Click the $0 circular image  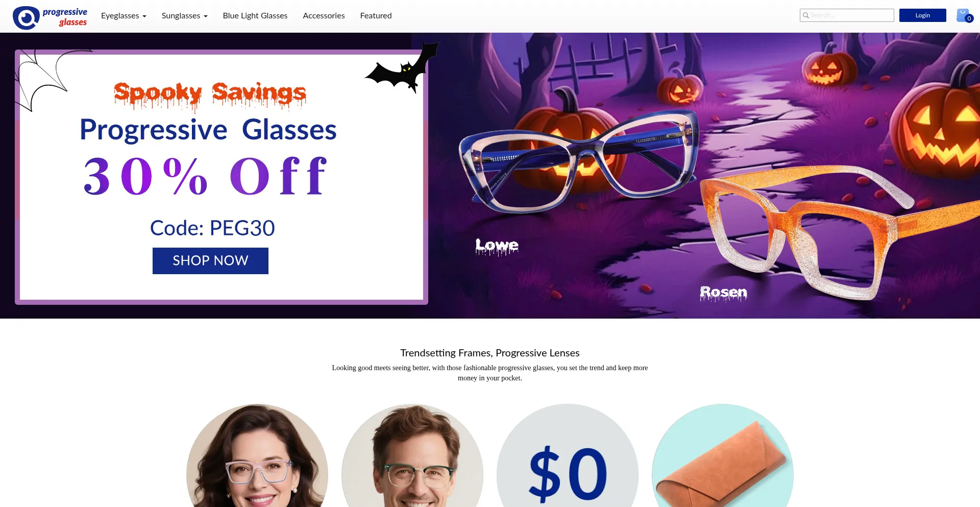(x=568, y=455)
